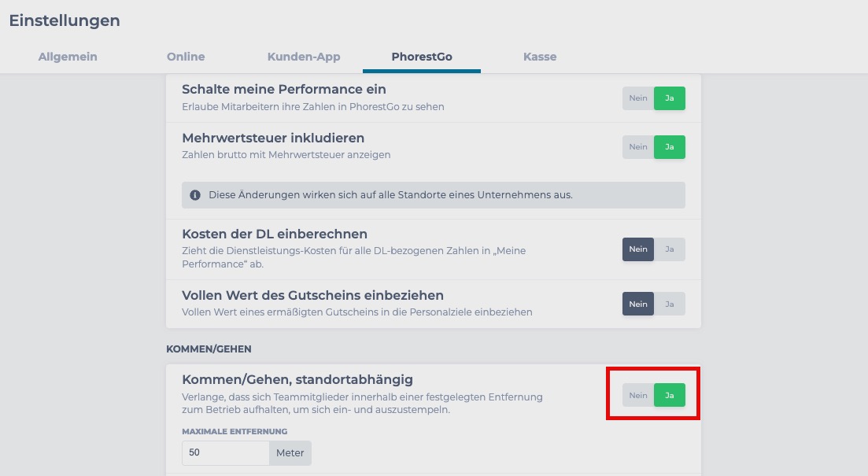Image resolution: width=868 pixels, height=476 pixels.
Task: Select the Kunden-App tab
Action: point(303,57)
